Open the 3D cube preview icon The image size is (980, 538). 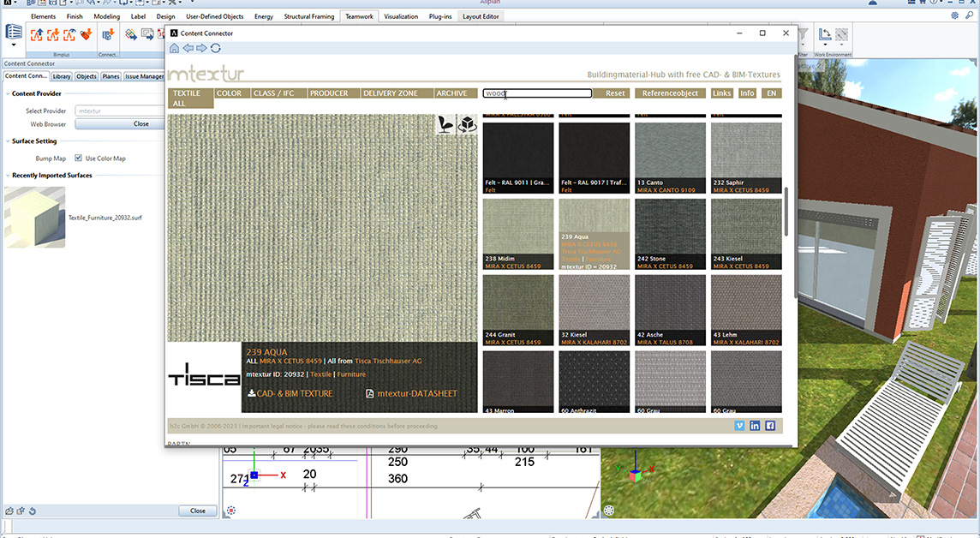(467, 124)
